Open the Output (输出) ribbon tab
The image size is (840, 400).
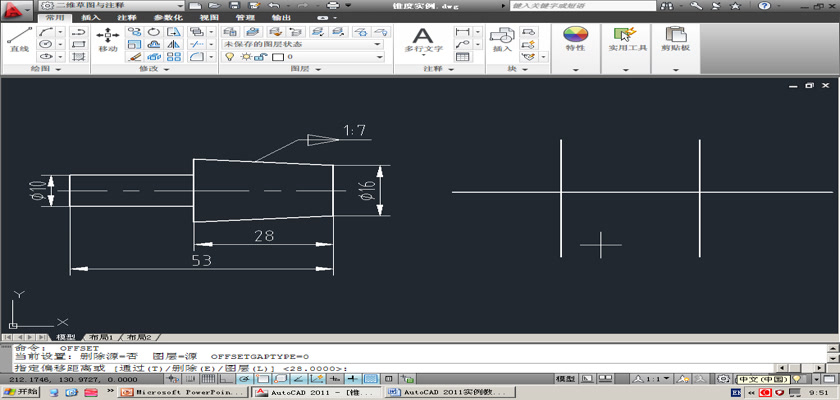[282, 18]
